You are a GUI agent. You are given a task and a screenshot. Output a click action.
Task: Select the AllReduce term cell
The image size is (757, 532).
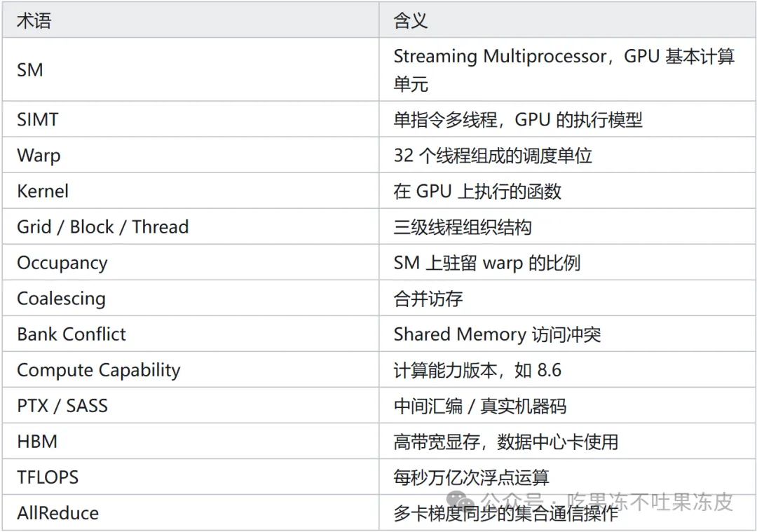[191, 512]
